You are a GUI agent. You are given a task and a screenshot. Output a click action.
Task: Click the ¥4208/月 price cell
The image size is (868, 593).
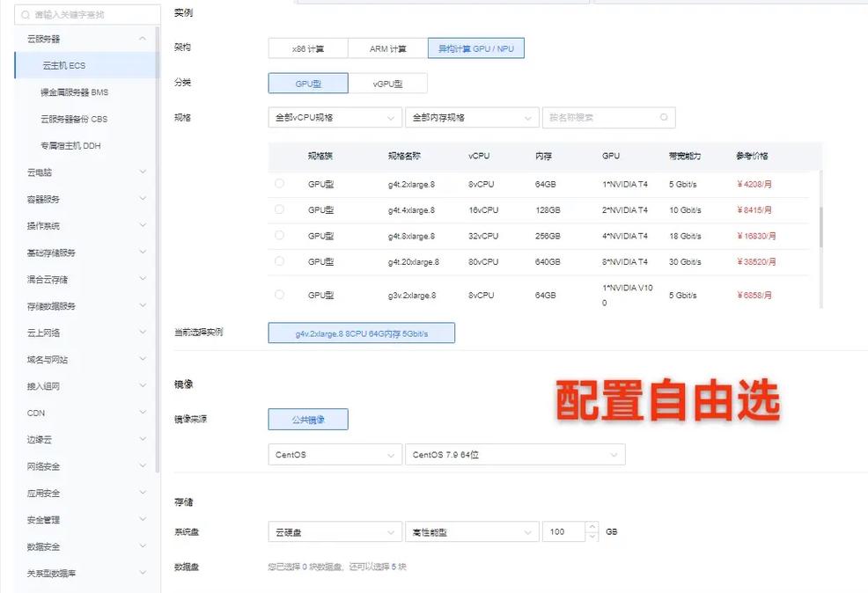point(754,184)
